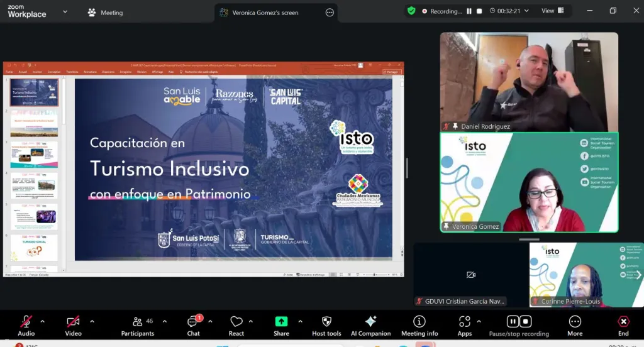Pause or stop the recording in toolbar
The image size is (644, 347).
tap(519, 326)
